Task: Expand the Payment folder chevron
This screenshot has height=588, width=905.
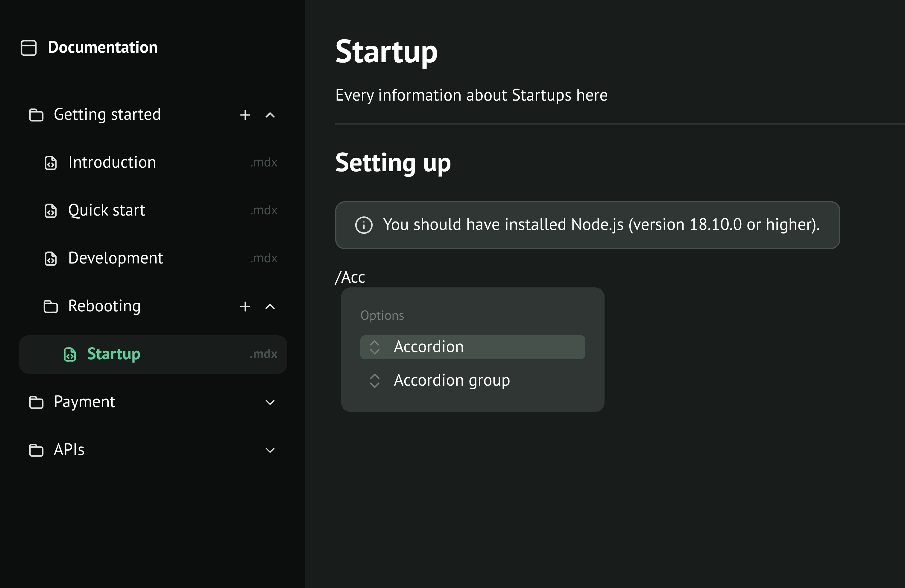Action: coord(270,402)
